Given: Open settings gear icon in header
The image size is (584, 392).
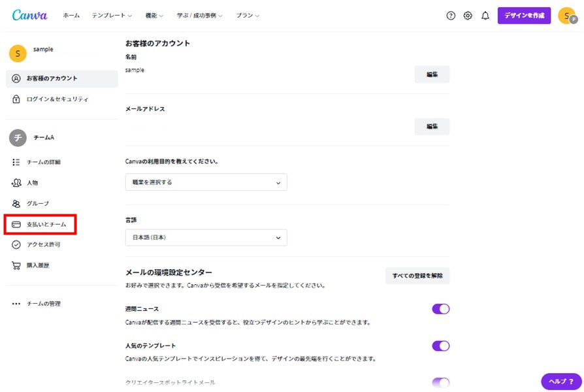Looking at the screenshot, I should tap(468, 16).
